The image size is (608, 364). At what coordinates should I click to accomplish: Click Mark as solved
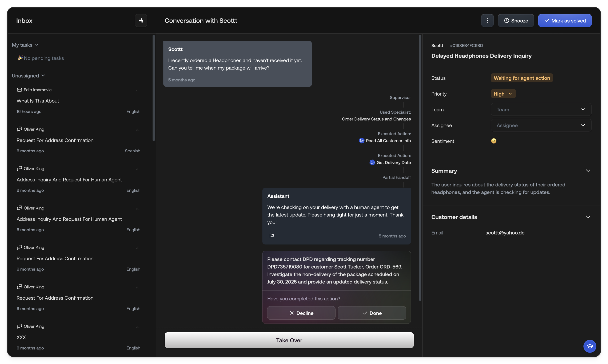pyautogui.click(x=565, y=20)
